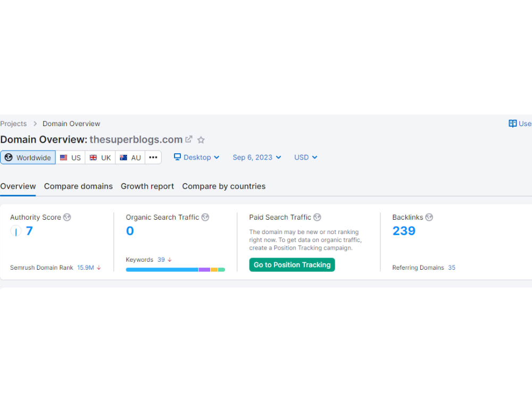532x399 pixels.
Task: Open the user manual book icon
Action: (512, 123)
